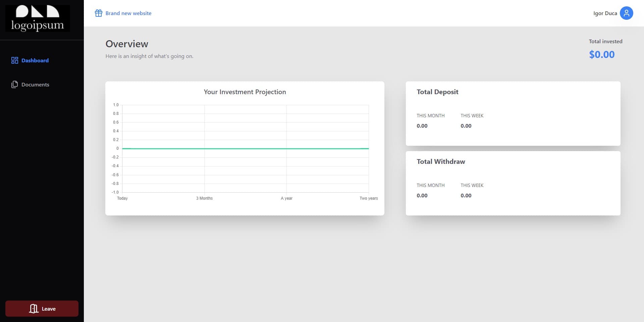Click the Dashboard grid icon
The width and height of the screenshot is (644, 322).
pos(14,60)
